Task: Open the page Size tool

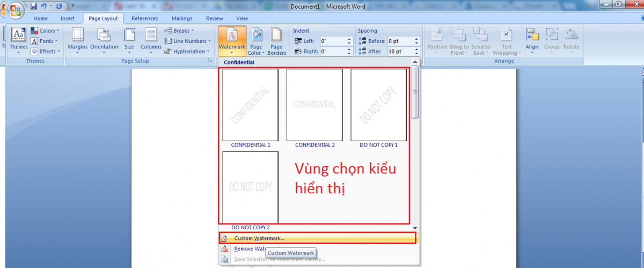Action: tap(129, 36)
